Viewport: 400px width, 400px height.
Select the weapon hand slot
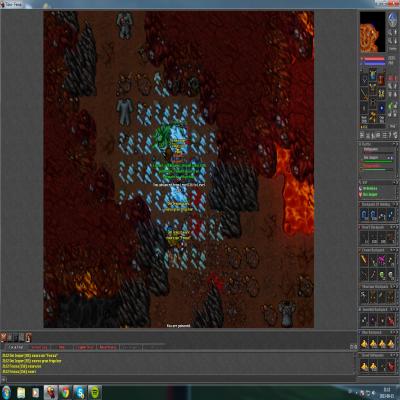coord(364,93)
